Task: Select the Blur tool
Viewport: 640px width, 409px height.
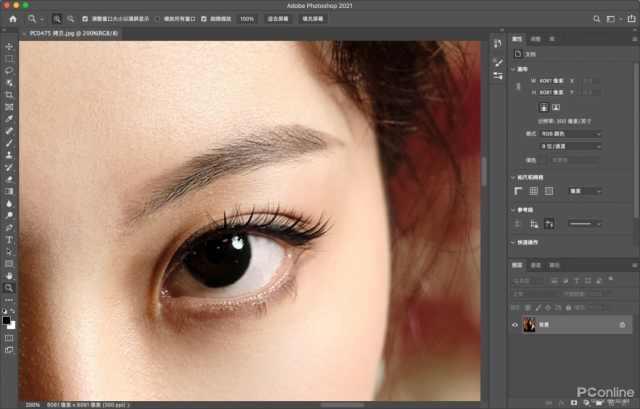Action: (x=9, y=204)
